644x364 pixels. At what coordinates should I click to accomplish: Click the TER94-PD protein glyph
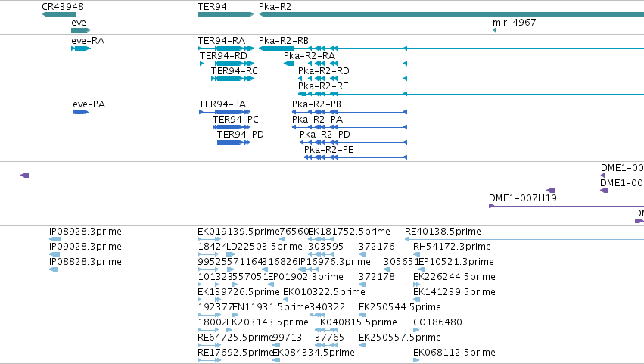click(x=234, y=142)
